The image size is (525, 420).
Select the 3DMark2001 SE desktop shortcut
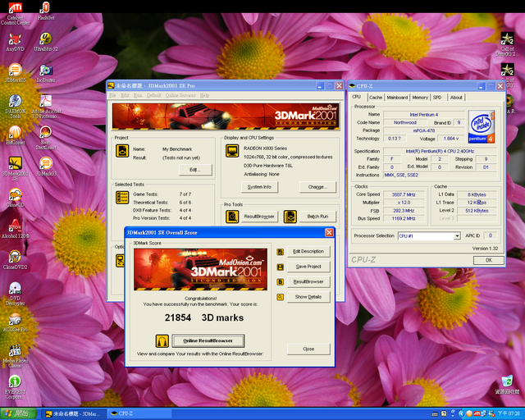tap(15, 169)
